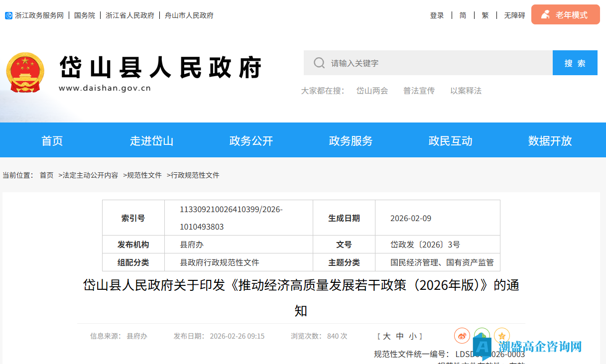
Task: Share the article via the WeChat icon
Action: 482,336
